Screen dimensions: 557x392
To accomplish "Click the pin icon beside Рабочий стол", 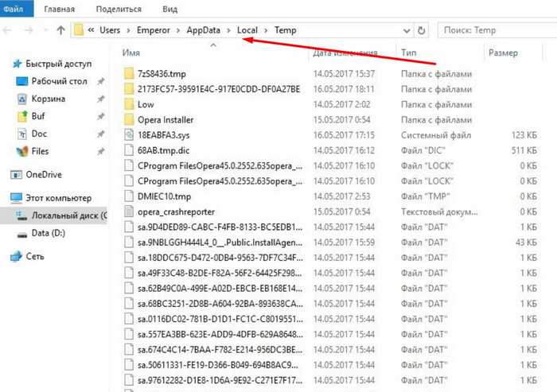I will pos(101,81).
